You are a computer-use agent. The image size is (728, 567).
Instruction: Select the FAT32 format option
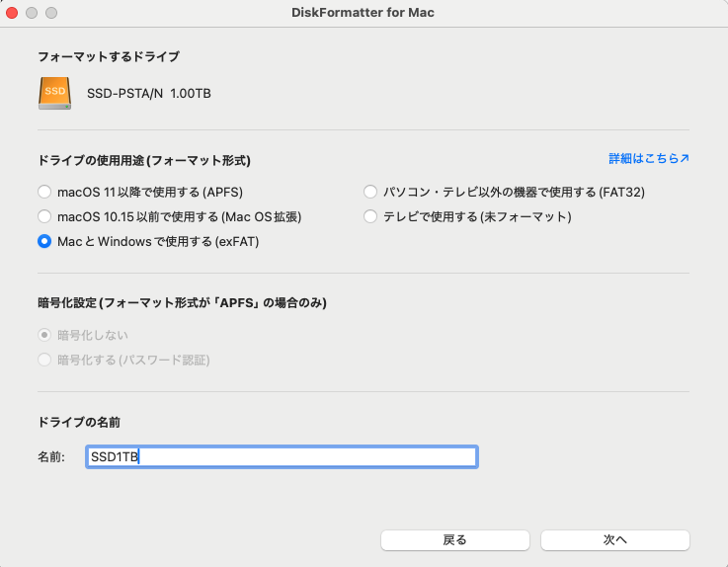(x=371, y=192)
